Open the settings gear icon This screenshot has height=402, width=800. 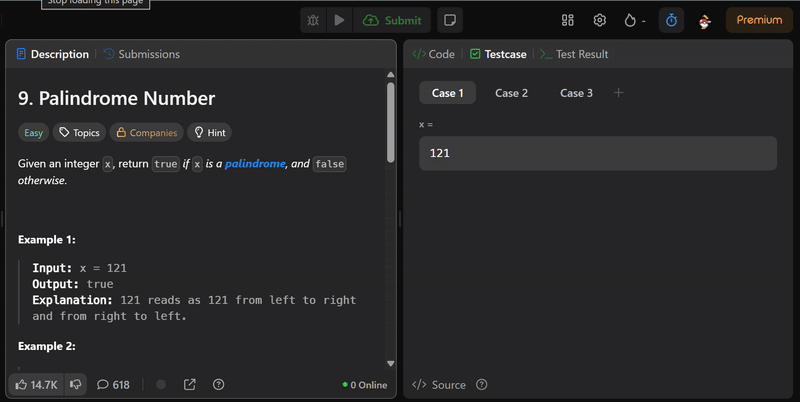click(x=600, y=20)
